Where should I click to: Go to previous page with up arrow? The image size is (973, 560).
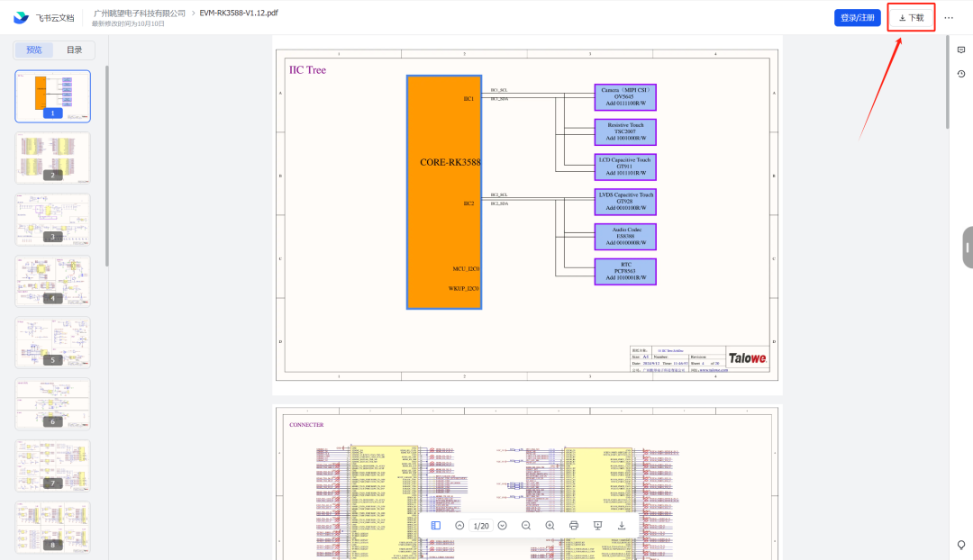[x=459, y=526]
